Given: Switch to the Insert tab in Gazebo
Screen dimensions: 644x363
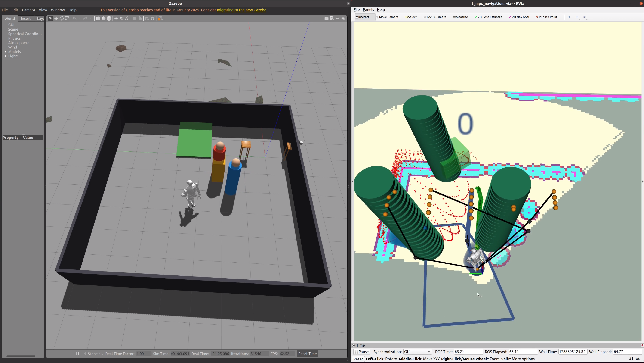Looking at the screenshot, I should 26,19.
